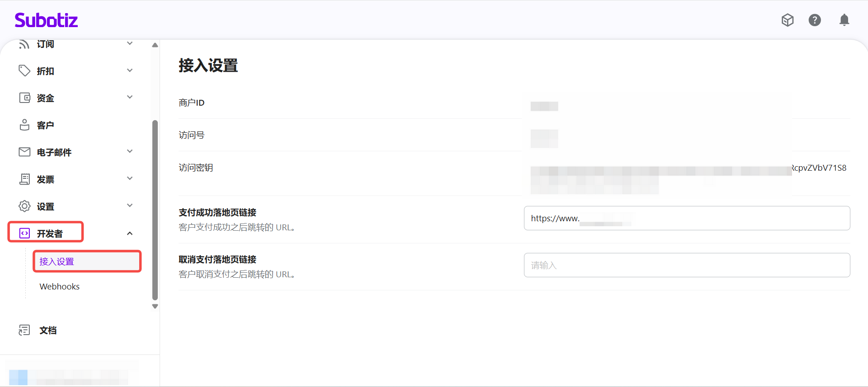Open the 文档 documentation link
This screenshot has height=387, width=868.
tap(48, 330)
